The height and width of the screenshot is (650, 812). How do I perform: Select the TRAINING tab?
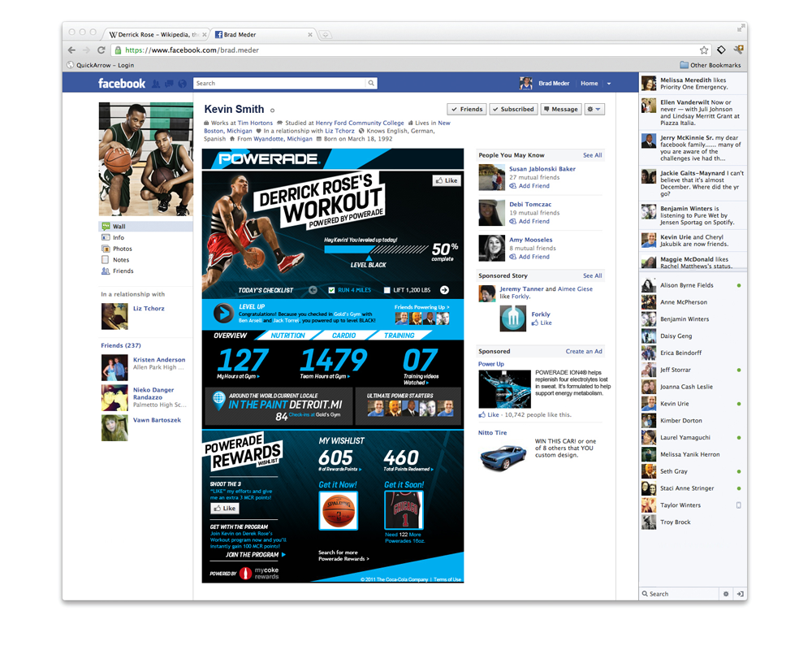coord(400,336)
